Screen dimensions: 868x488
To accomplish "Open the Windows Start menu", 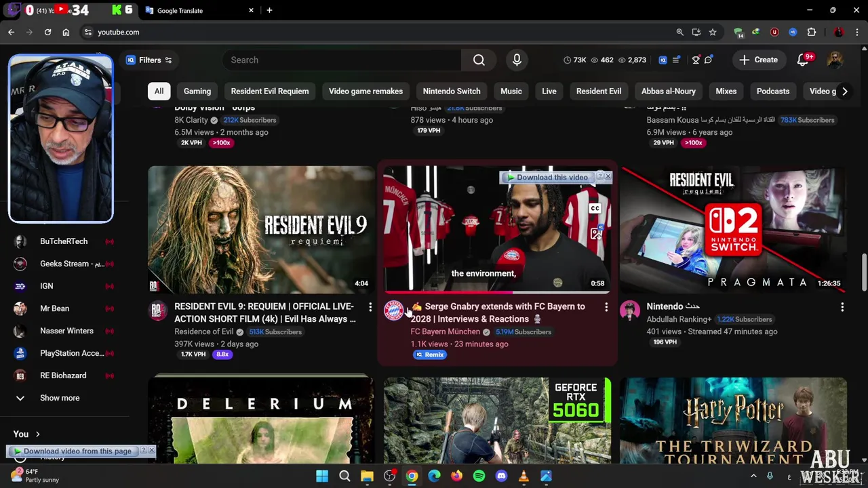I will coord(322,476).
